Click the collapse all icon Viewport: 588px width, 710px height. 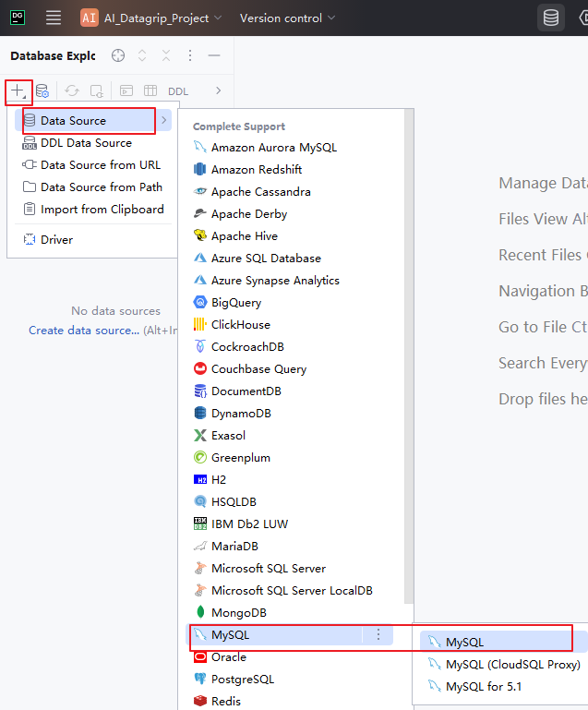click(166, 55)
